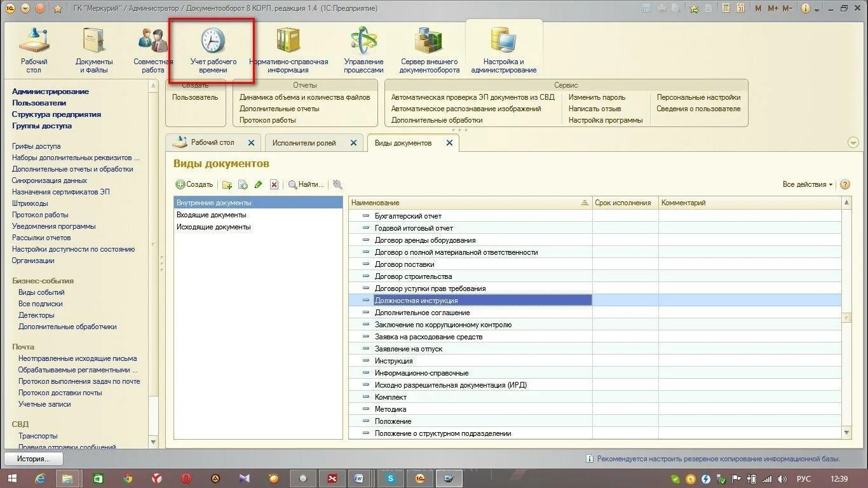This screenshot has width=868, height=488.
Task: Click the Найти search button
Action: tap(306, 184)
